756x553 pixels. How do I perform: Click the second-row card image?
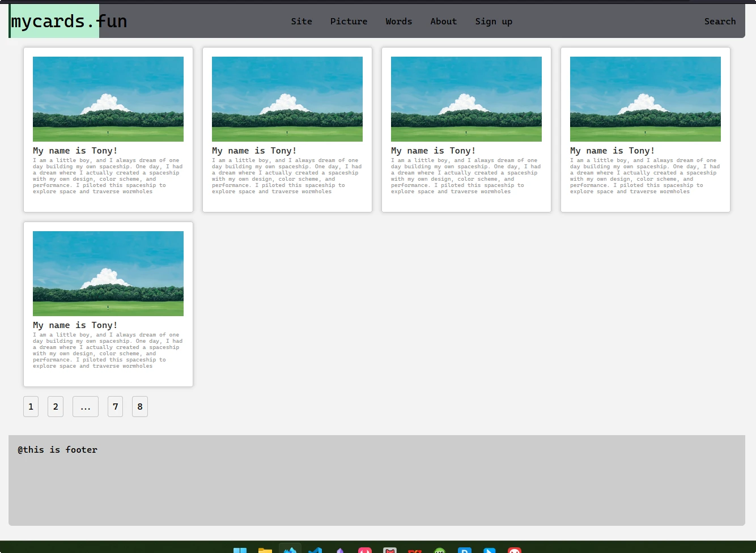pyautogui.click(x=108, y=274)
